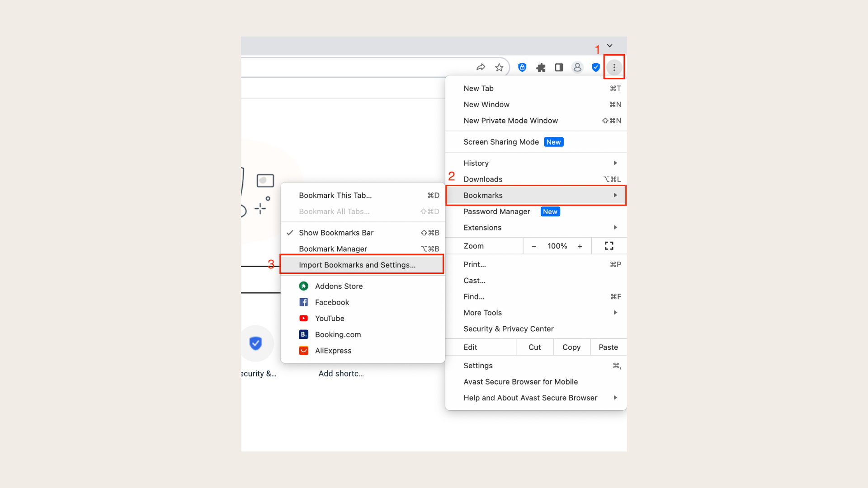Viewport: 868px width, 488px height.
Task: Select Print... menu item
Action: pyautogui.click(x=536, y=264)
